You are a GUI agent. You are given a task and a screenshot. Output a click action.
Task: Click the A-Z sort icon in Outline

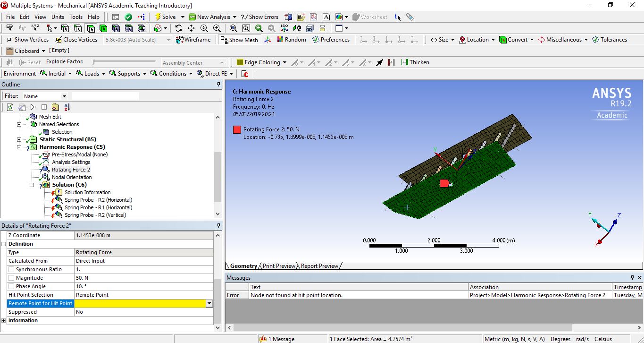click(x=67, y=107)
